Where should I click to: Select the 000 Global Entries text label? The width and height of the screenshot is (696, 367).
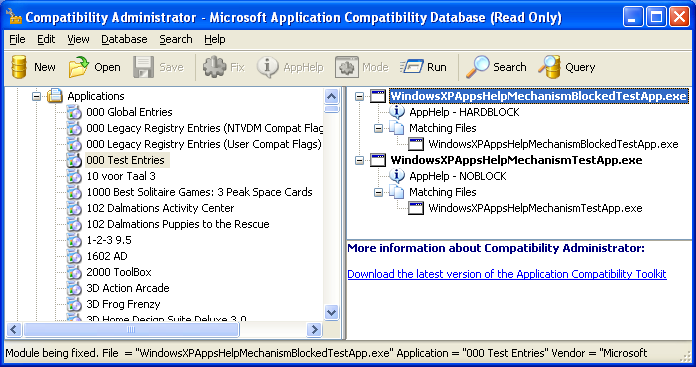pos(129,112)
